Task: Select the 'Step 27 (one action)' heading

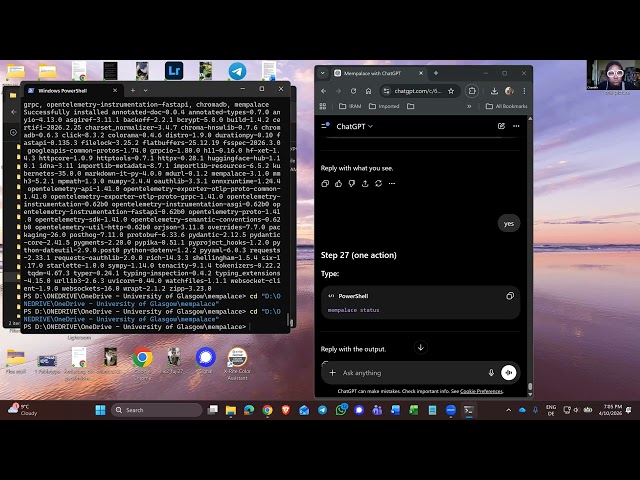Action: tap(358, 256)
